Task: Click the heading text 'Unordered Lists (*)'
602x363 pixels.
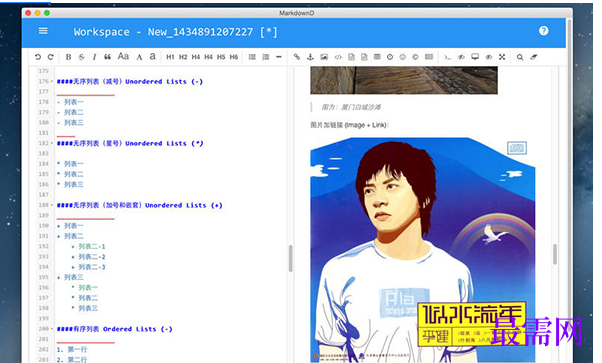Action: 164,143
